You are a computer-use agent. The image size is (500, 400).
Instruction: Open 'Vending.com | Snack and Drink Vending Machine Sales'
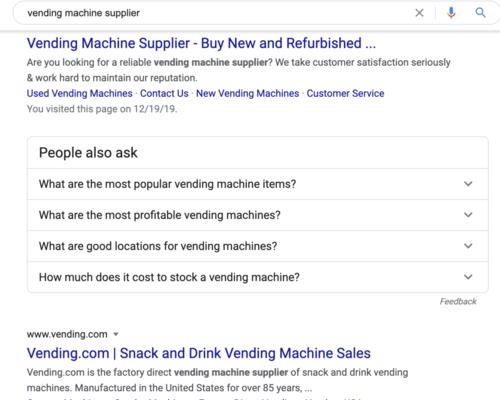coord(199,353)
